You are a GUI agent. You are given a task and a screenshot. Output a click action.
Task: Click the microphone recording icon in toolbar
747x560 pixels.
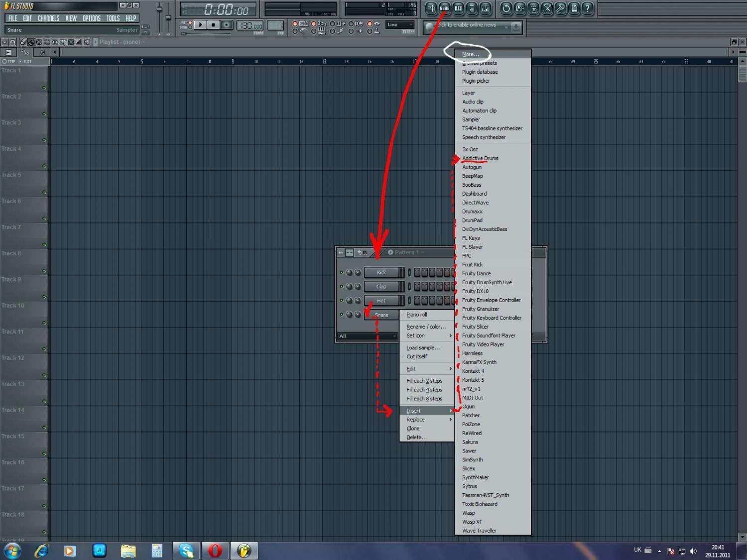pos(561,8)
